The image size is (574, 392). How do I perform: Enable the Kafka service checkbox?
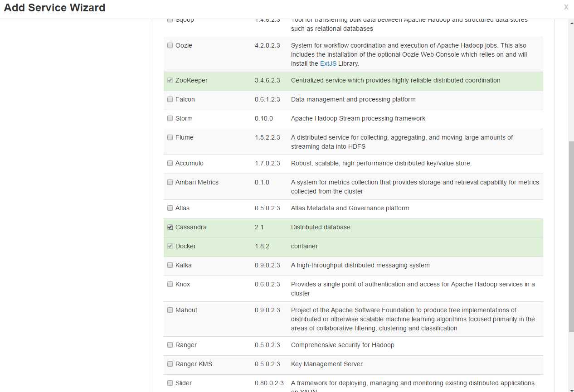click(x=170, y=265)
